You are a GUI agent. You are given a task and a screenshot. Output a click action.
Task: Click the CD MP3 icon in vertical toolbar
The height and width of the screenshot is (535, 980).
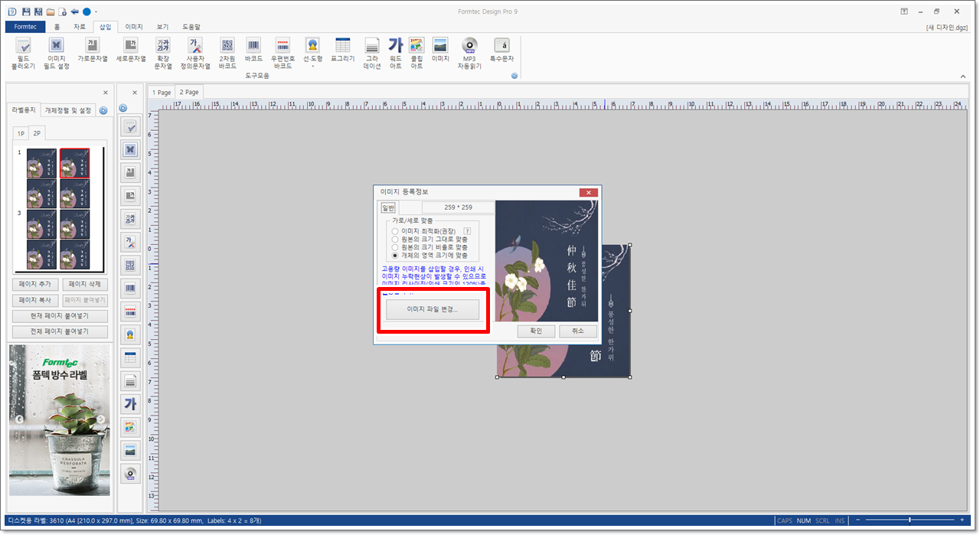[130, 474]
